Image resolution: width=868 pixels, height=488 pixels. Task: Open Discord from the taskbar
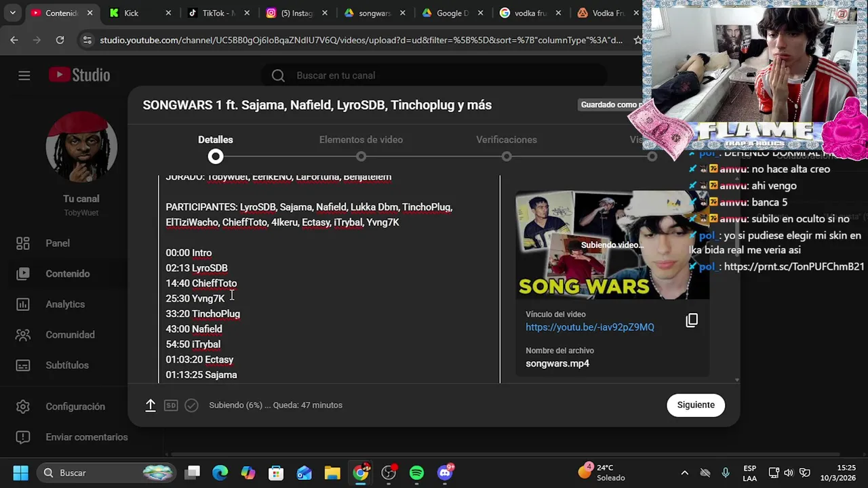tap(445, 472)
